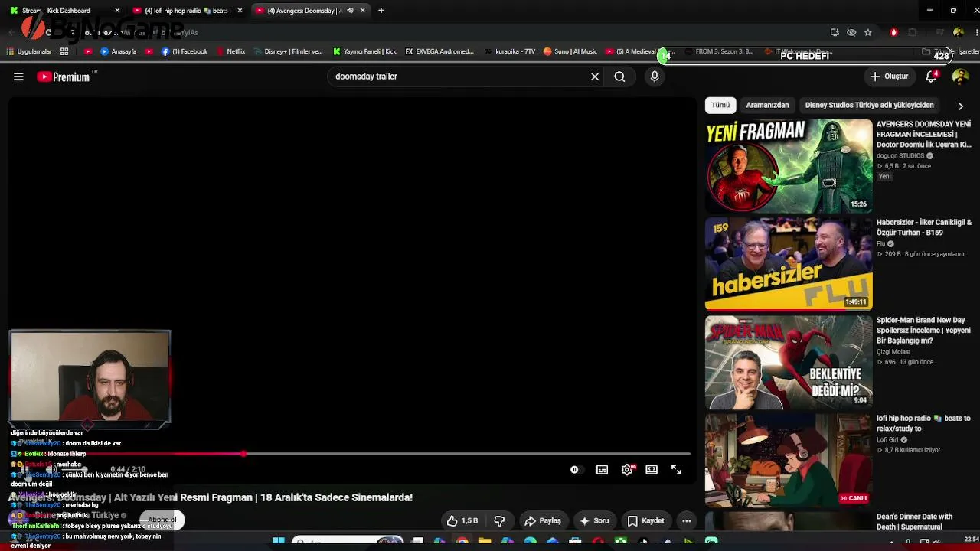Click the Oluştur create button
Screen dimensions: 980x551
888,77
